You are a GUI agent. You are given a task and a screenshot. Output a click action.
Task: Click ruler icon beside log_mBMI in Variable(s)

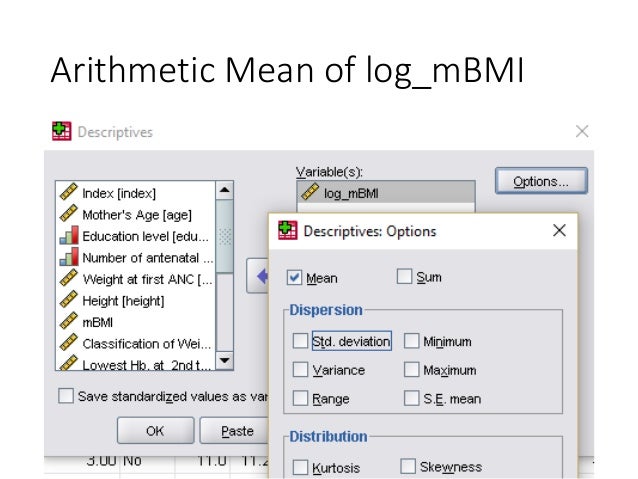click(x=310, y=192)
